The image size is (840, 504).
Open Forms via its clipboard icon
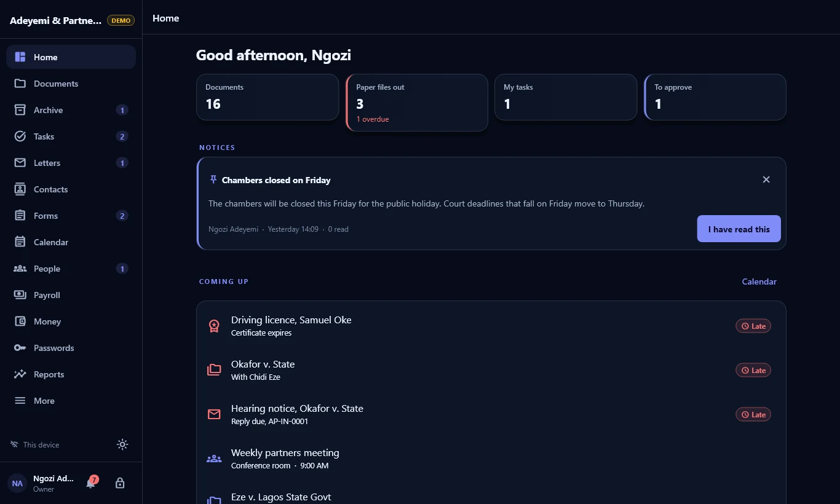pyautogui.click(x=20, y=216)
